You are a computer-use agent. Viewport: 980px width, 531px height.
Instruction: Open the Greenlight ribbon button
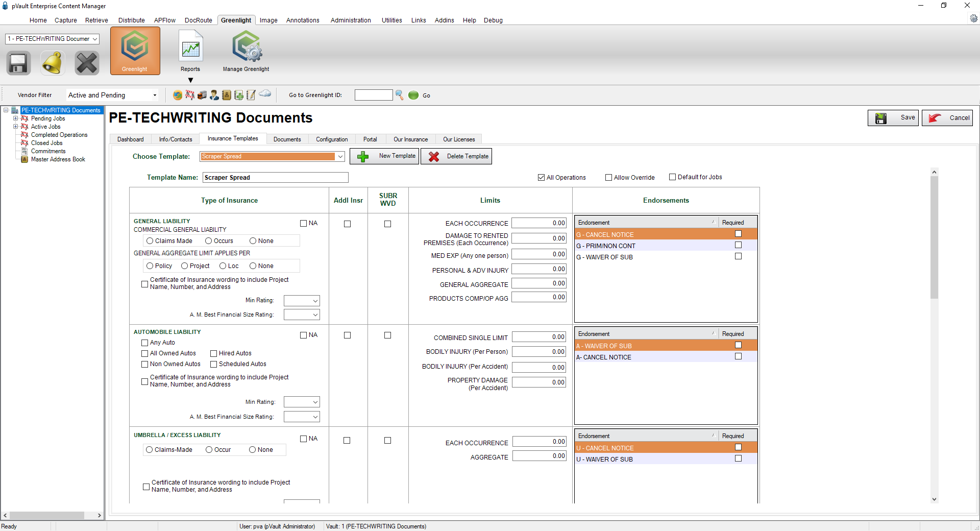tap(135, 51)
